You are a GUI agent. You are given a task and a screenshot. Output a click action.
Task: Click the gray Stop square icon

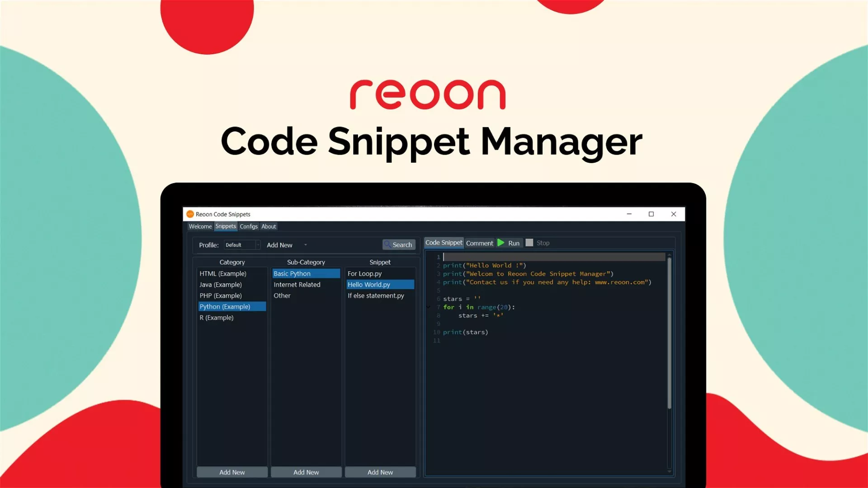coord(529,243)
